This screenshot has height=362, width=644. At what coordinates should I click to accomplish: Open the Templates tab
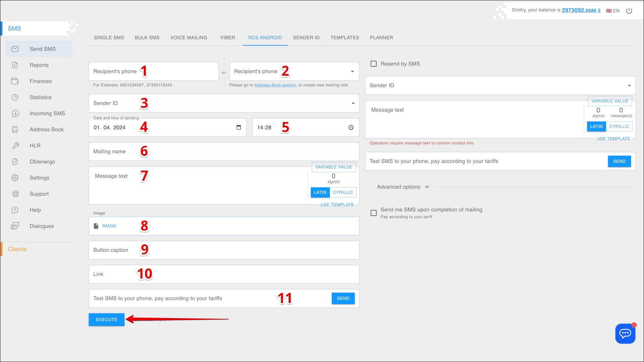(x=344, y=38)
